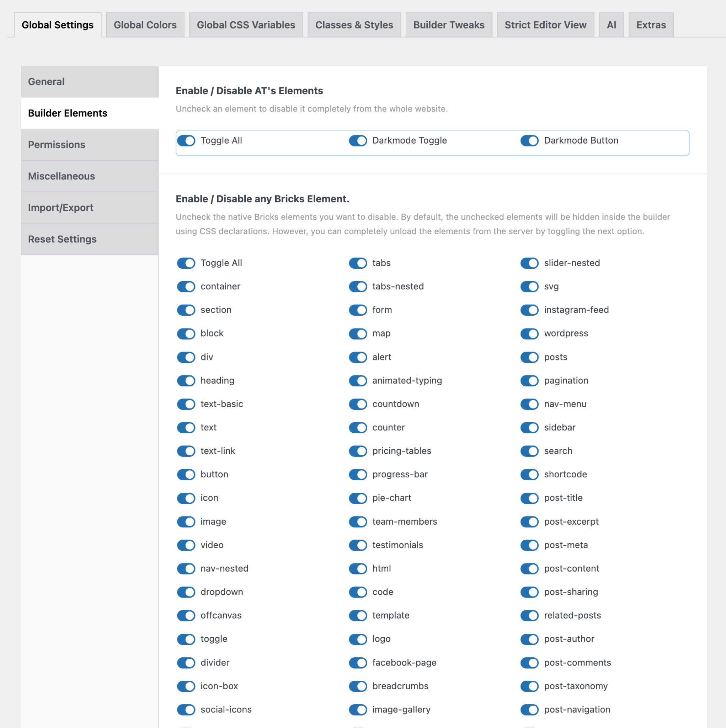Turn off the related-posts element
The width and height of the screenshot is (726, 728).
click(x=529, y=615)
